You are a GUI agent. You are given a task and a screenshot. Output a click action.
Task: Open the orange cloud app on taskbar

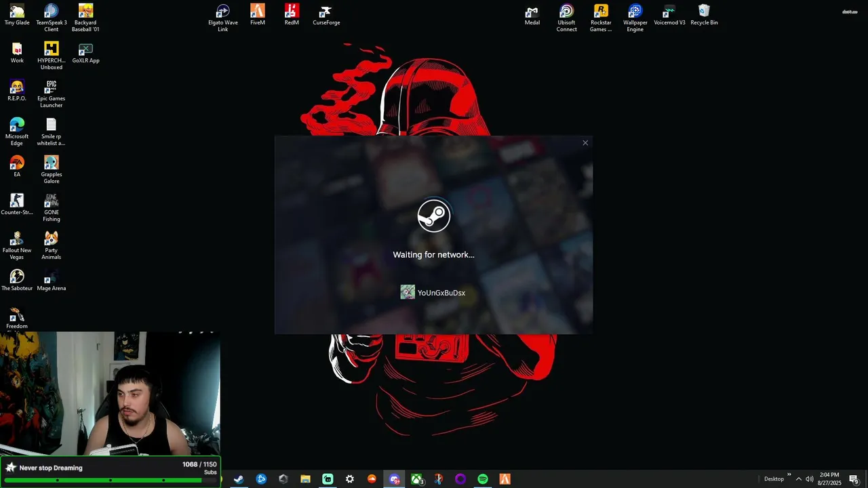pos(372,479)
